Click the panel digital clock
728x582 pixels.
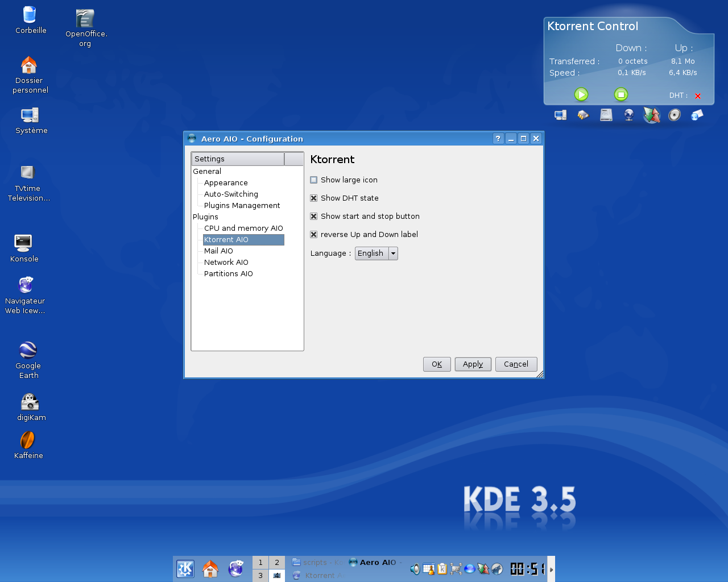point(527,569)
